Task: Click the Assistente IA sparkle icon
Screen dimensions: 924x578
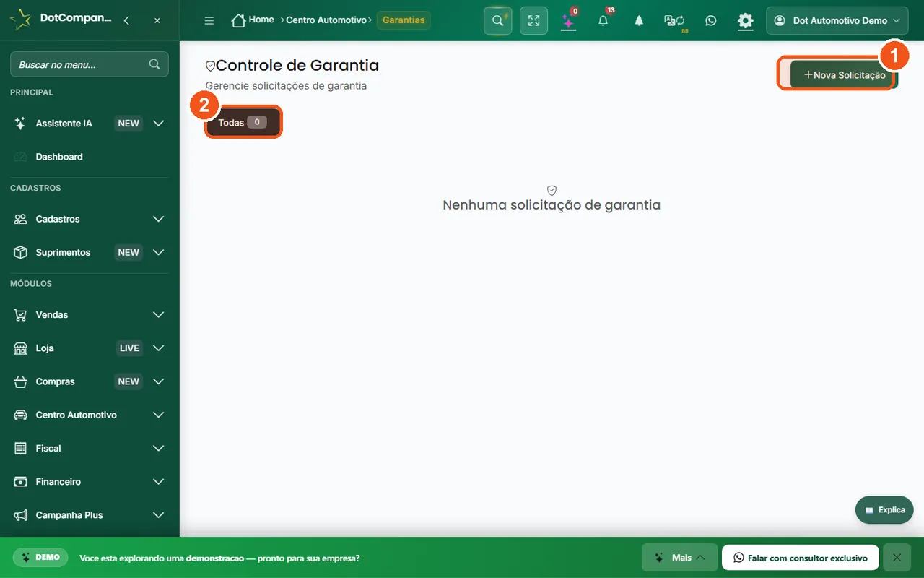Action: (21, 124)
